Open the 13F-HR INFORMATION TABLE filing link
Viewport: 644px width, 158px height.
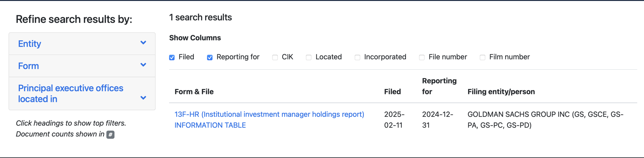pos(269,120)
